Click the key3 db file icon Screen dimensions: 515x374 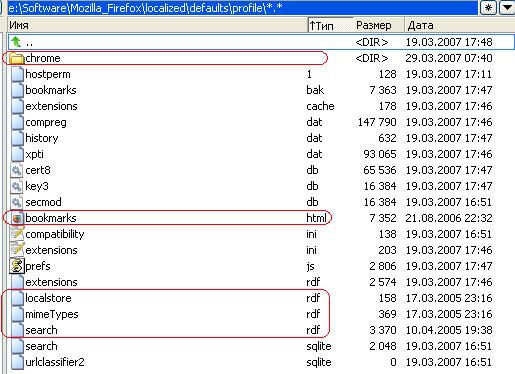point(17,186)
